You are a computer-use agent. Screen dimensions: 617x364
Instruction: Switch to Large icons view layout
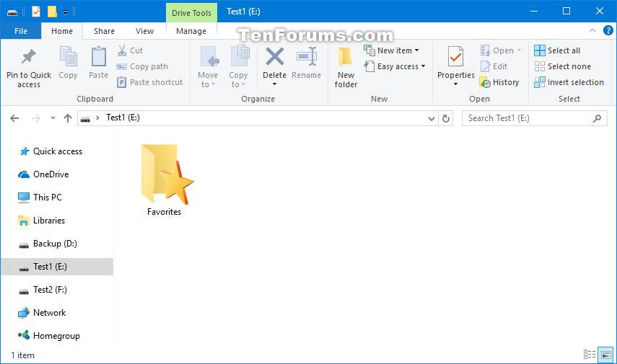605,355
